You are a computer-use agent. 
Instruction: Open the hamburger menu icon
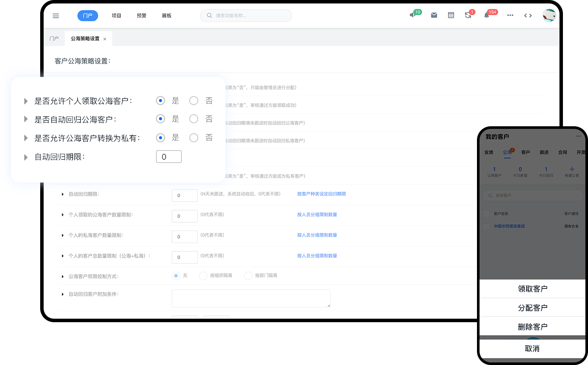coord(56,16)
